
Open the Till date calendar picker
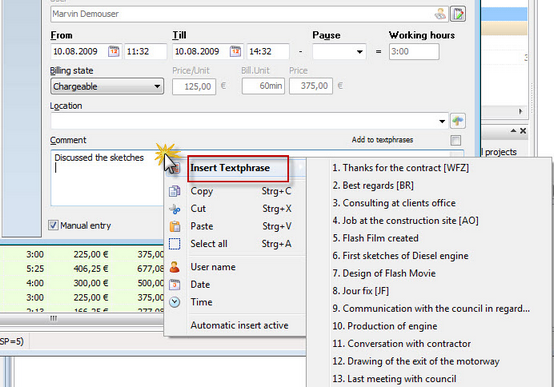(235, 52)
